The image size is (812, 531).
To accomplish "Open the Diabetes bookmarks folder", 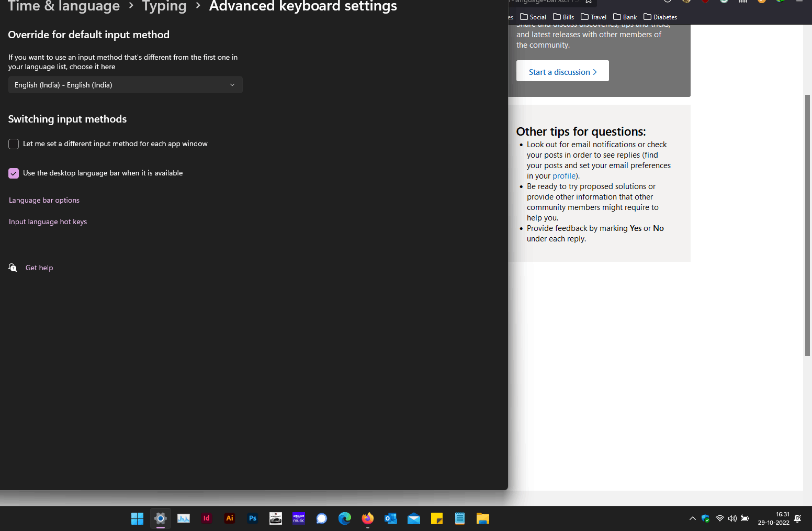I will coord(660,17).
